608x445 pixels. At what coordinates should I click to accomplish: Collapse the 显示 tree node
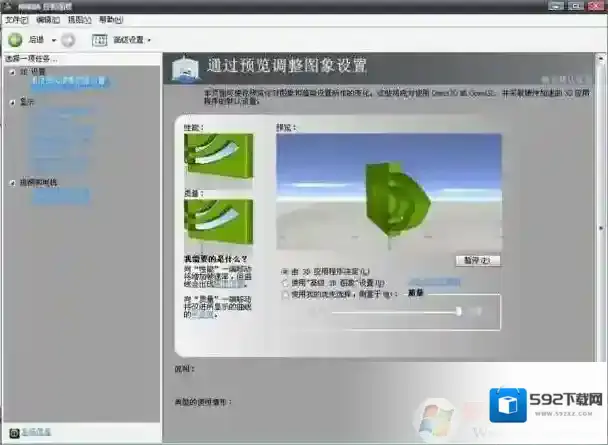pos(11,102)
